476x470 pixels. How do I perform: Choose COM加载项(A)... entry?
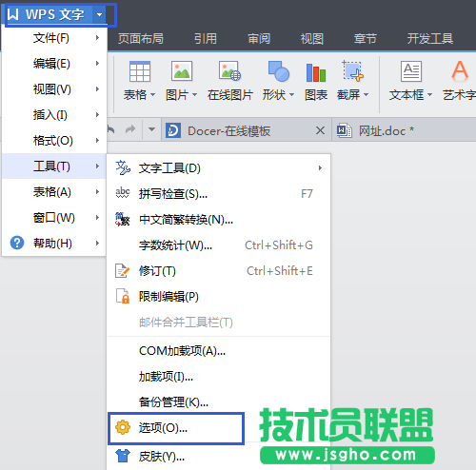219,351
